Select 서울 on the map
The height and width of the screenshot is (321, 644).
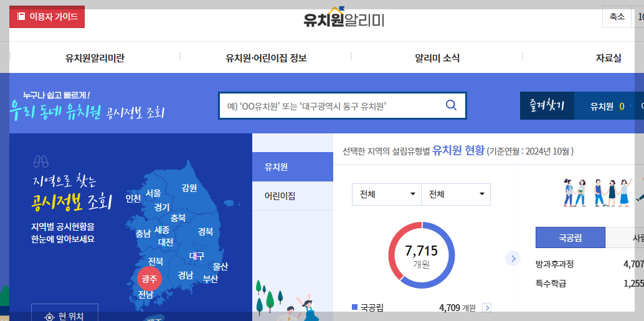point(153,193)
